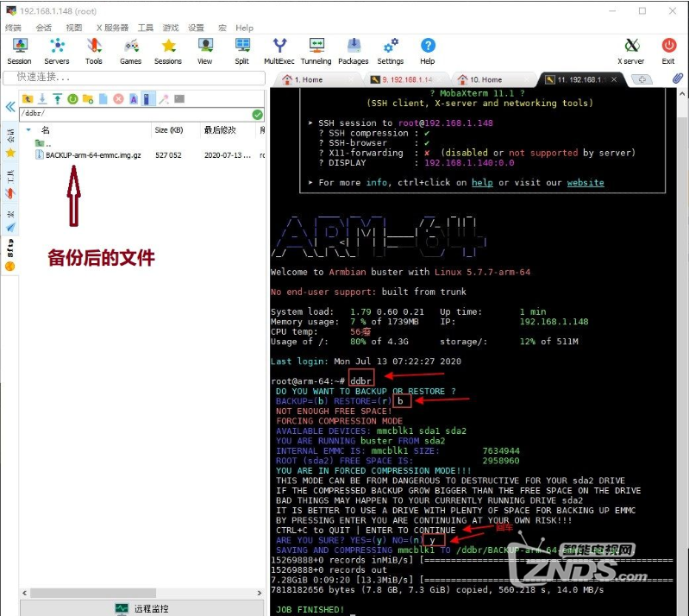Open the Help question mark icon
Image resolution: width=689 pixels, height=616 pixels.
pyautogui.click(x=428, y=52)
